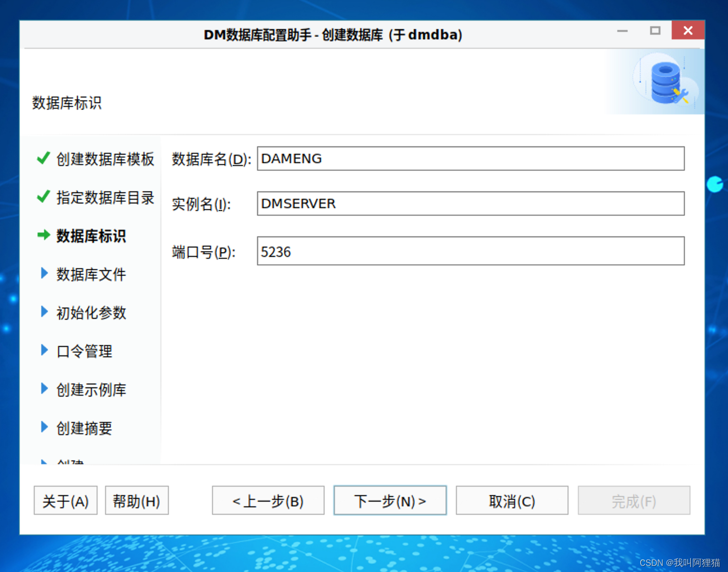Cancel the wizard with 取消(C)
728x572 pixels.
pos(512,501)
